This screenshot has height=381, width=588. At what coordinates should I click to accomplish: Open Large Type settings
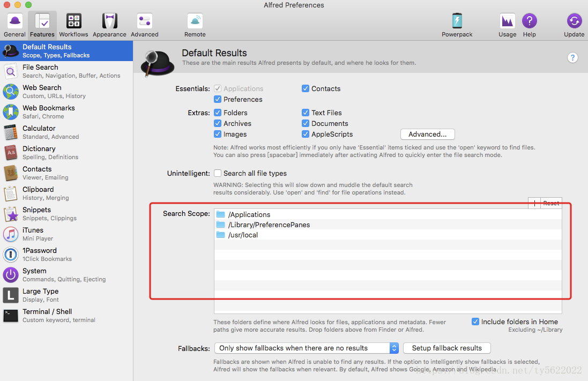tap(66, 295)
